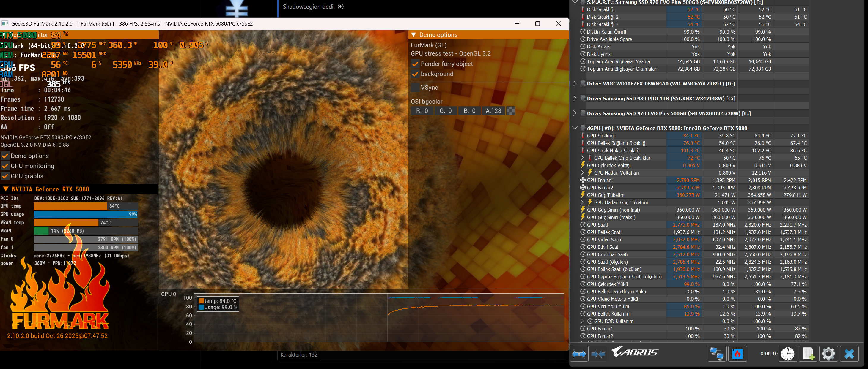
Task: Toggle the Demo options checkbox in FurMark overlay
Action: [x=5, y=156]
